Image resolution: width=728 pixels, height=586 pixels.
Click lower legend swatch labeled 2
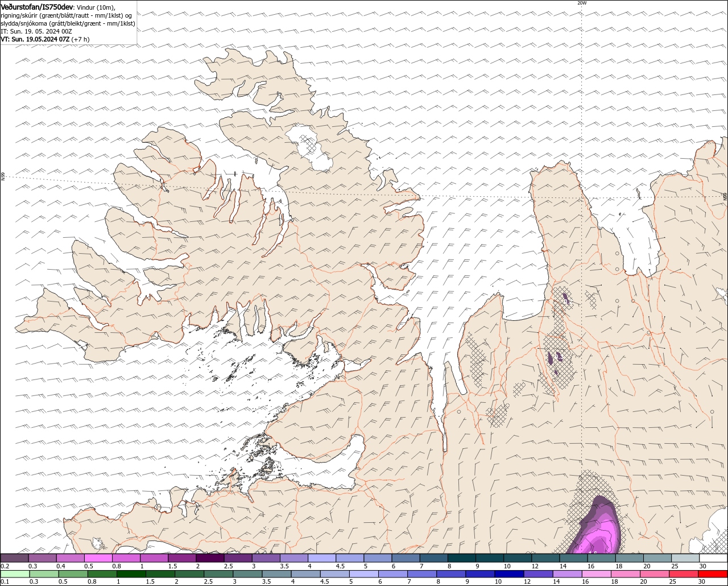coord(189,574)
